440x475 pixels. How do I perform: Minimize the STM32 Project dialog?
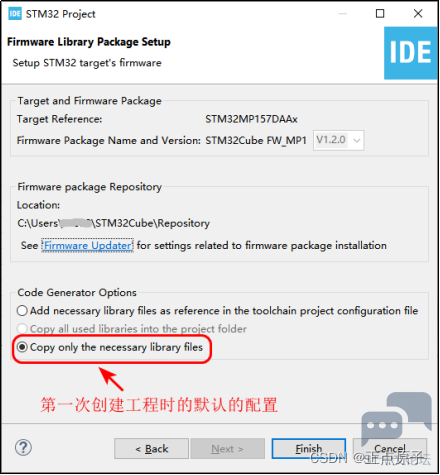pos(343,14)
